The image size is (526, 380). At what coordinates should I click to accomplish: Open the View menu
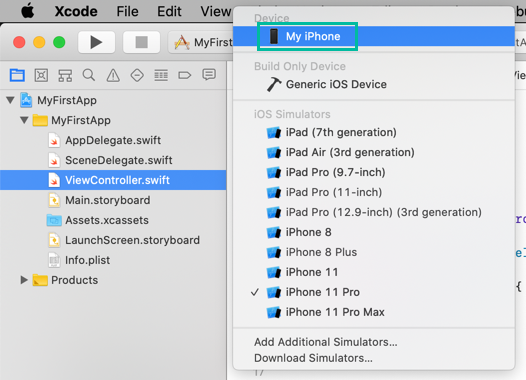click(216, 11)
